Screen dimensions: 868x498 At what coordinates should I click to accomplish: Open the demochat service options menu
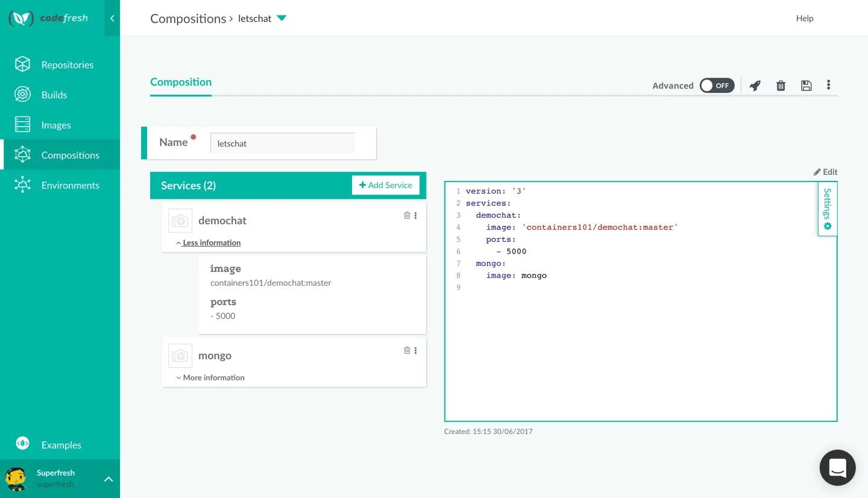point(415,215)
